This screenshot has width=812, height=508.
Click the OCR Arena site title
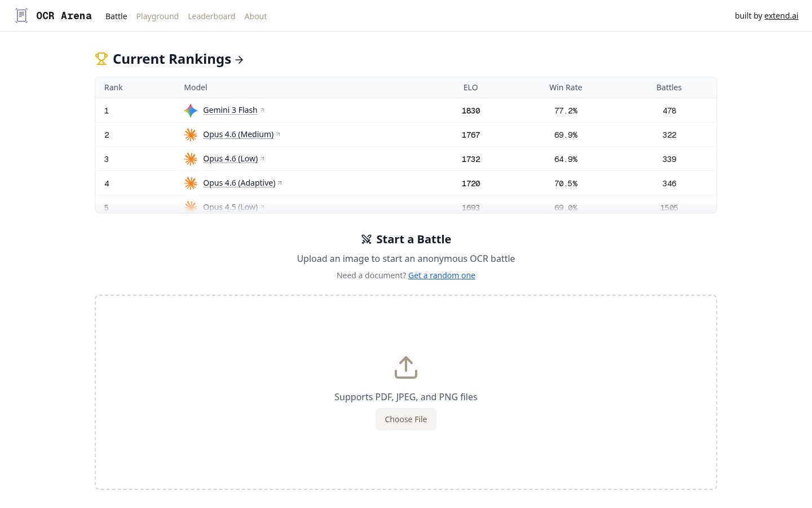64,16
